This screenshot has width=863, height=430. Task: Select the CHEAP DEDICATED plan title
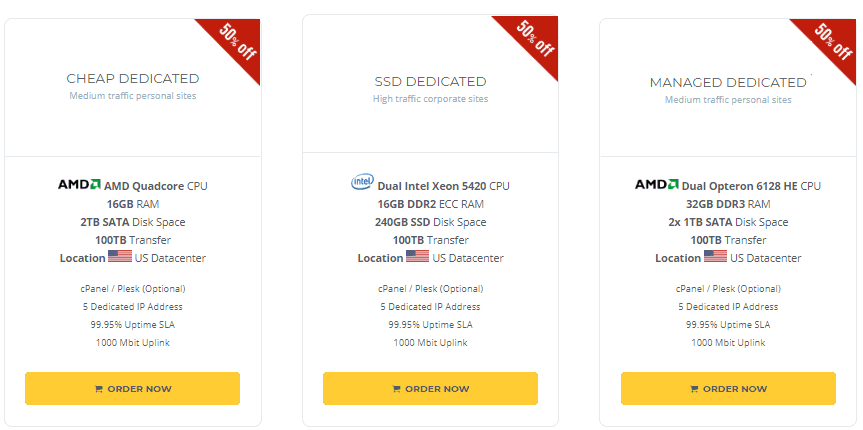(x=133, y=79)
